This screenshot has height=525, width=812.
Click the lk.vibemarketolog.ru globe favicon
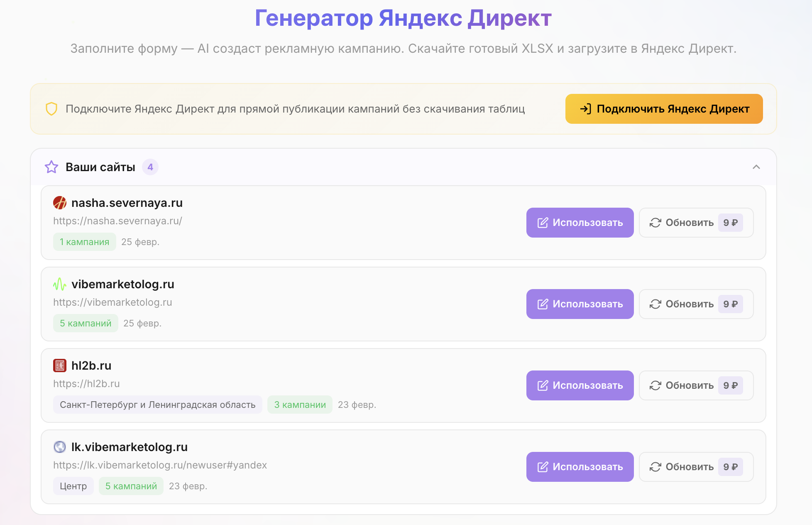pos(60,447)
